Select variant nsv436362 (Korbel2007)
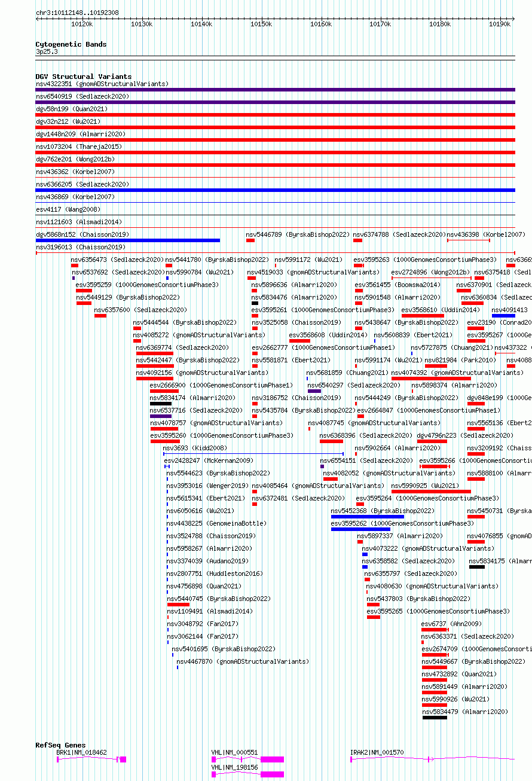 click(x=74, y=172)
